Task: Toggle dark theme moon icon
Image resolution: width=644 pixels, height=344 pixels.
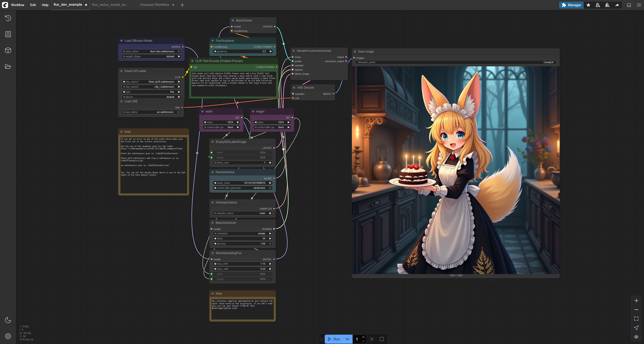Action: pyautogui.click(x=8, y=320)
